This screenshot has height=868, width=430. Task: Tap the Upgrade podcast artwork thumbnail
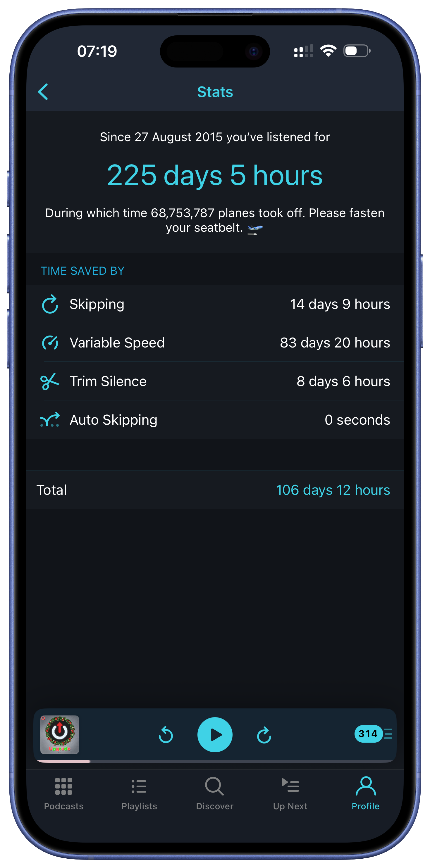[x=60, y=734]
